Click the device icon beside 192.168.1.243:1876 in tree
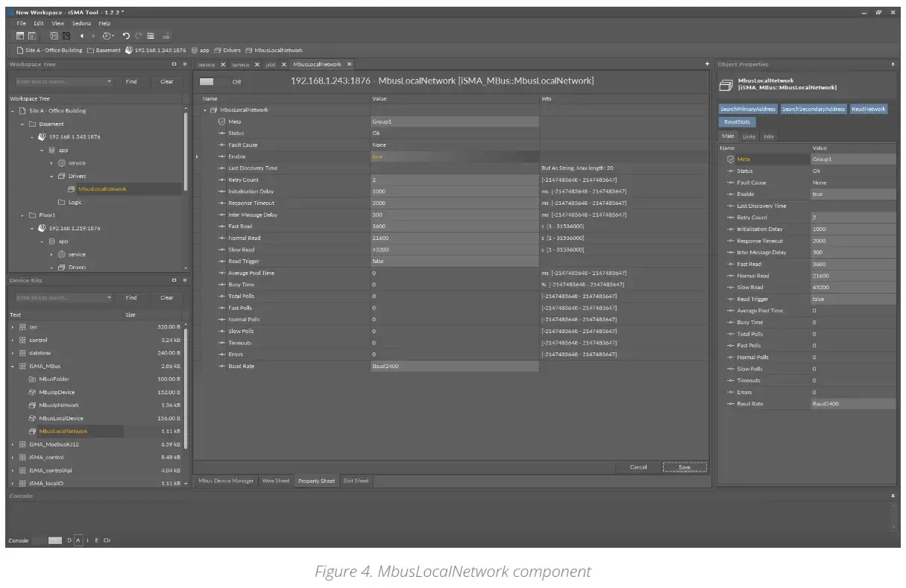Image resolution: width=906 pixels, height=588 pixels. [x=43, y=137]
